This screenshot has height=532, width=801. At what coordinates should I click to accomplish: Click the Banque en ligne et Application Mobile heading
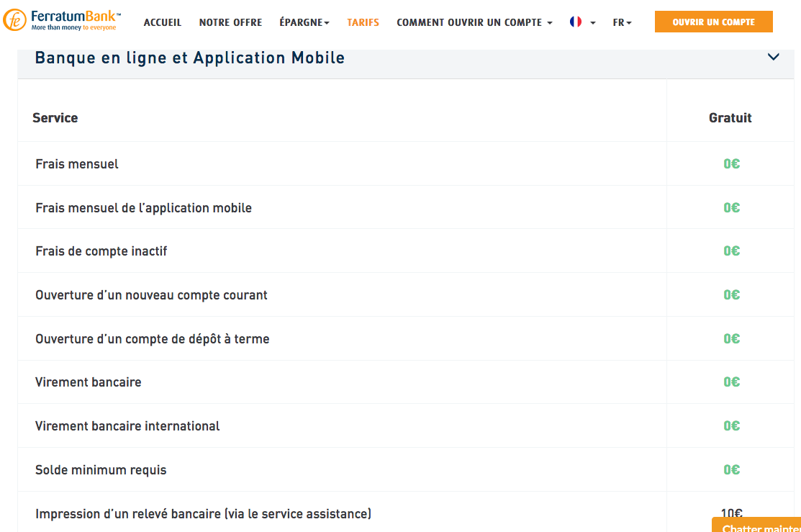tap(190, 58)
